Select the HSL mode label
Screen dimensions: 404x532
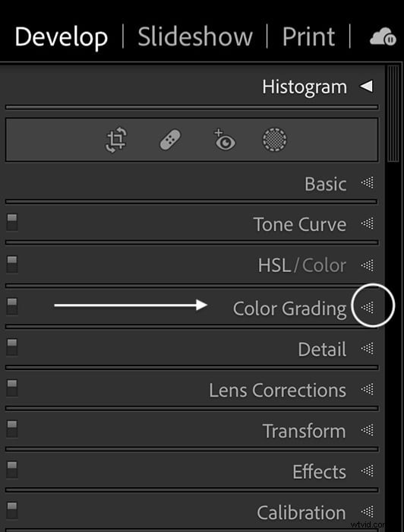(x=274, y=265)
